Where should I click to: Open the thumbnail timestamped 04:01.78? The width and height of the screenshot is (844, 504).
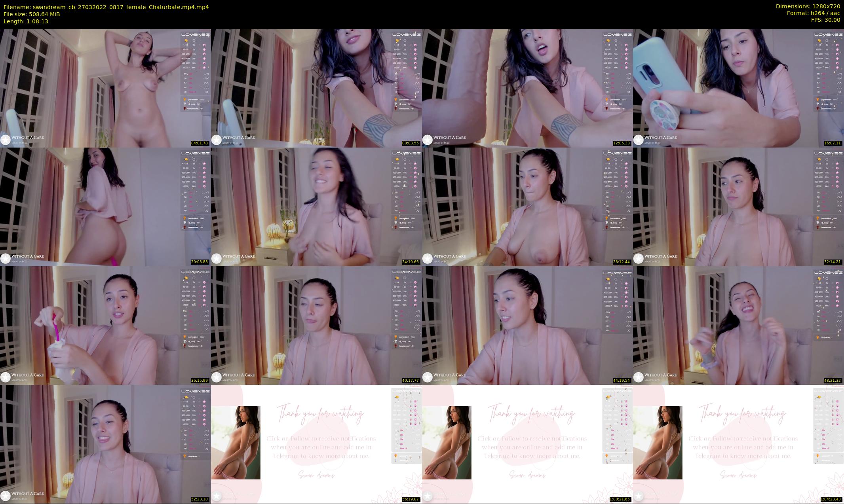coord(105,88)
